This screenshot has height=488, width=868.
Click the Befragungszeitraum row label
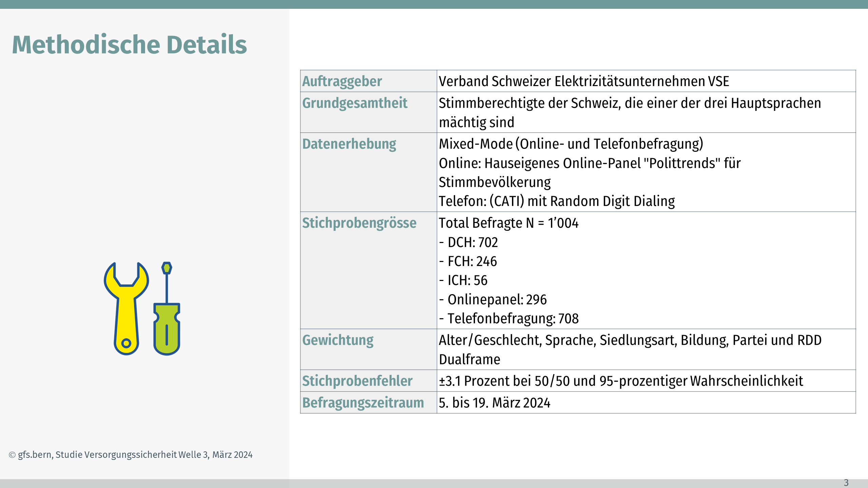(363, 403)
